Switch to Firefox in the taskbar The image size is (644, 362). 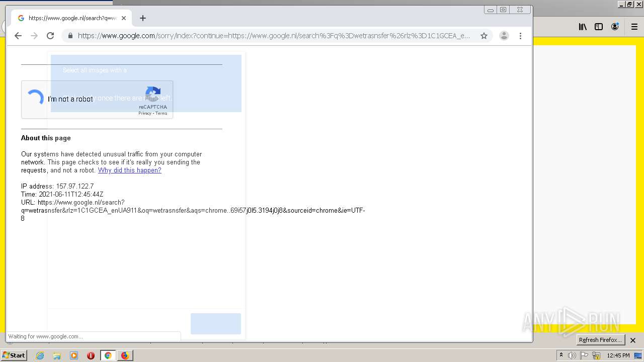pos(125,355)
